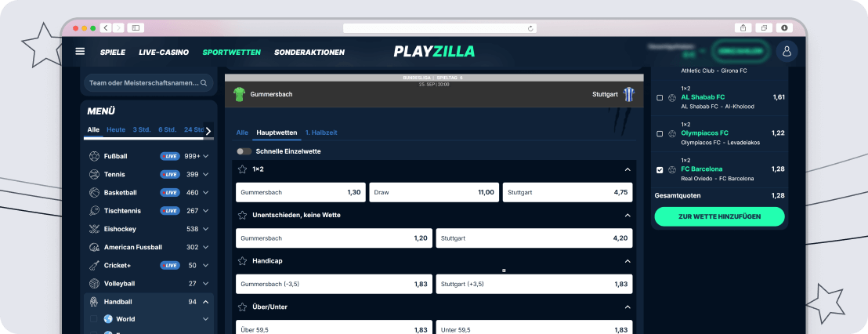This screenshot has width=868, height=334.
Task: Uncheck the FC Barcelona bet checkbox
Action: [660, 170]
